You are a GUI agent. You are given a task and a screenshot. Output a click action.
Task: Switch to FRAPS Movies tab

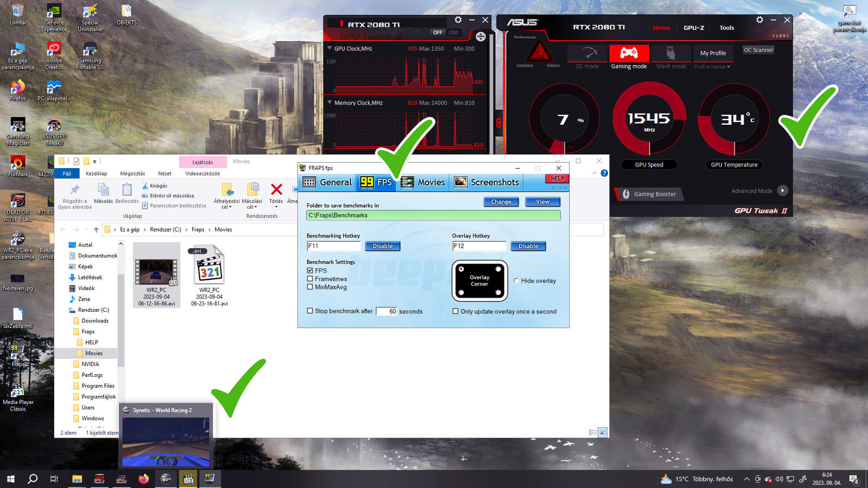click(x=423, y=182)
